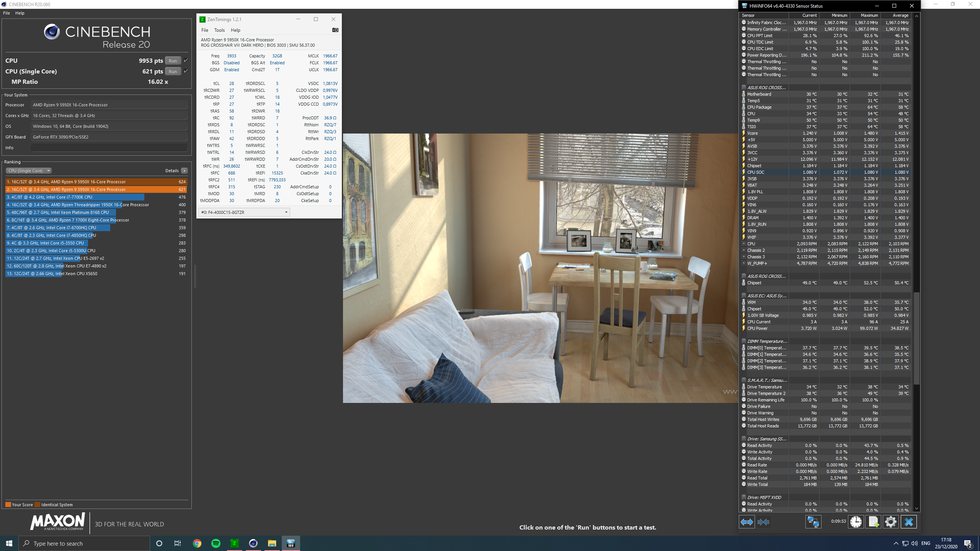The width and height of the screenshot is (980, 551).
Task: Start sensor logging with the sheet-plus icon
Action: [x=874, y=522]
